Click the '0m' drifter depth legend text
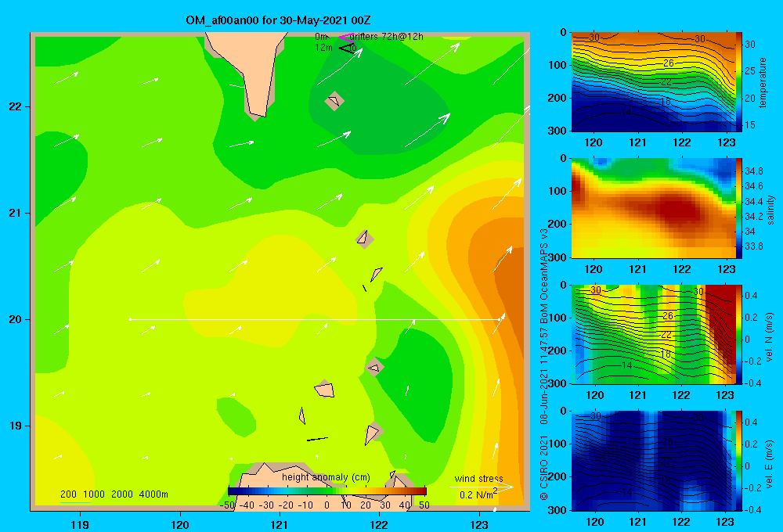The height and width of the screenshot is (532, 783). click(322, 37)
